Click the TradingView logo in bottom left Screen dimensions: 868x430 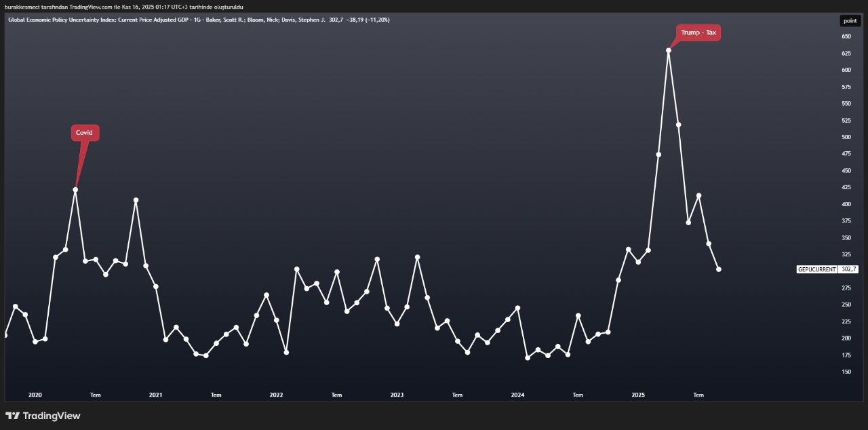pyautogui.click(x=43, y=416)
